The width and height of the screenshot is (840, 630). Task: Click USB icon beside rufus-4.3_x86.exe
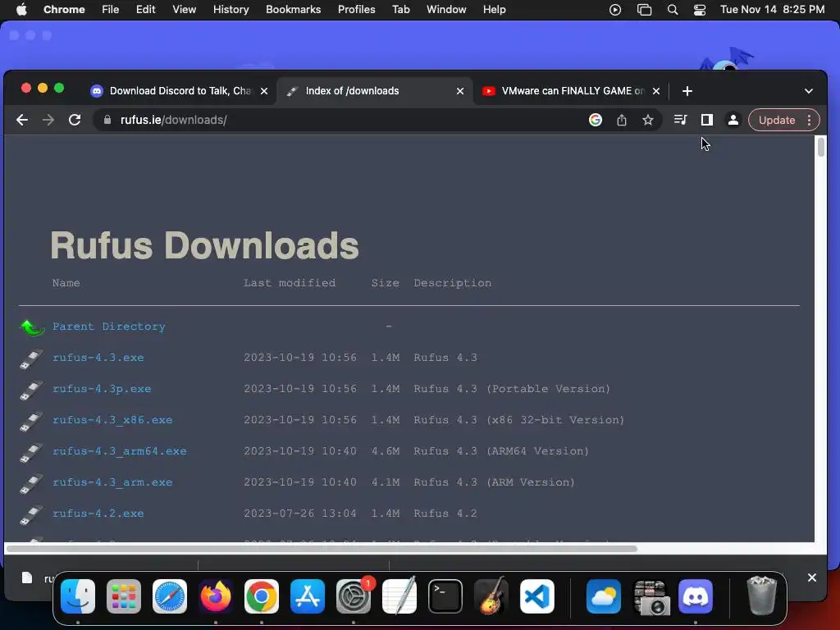31,421
